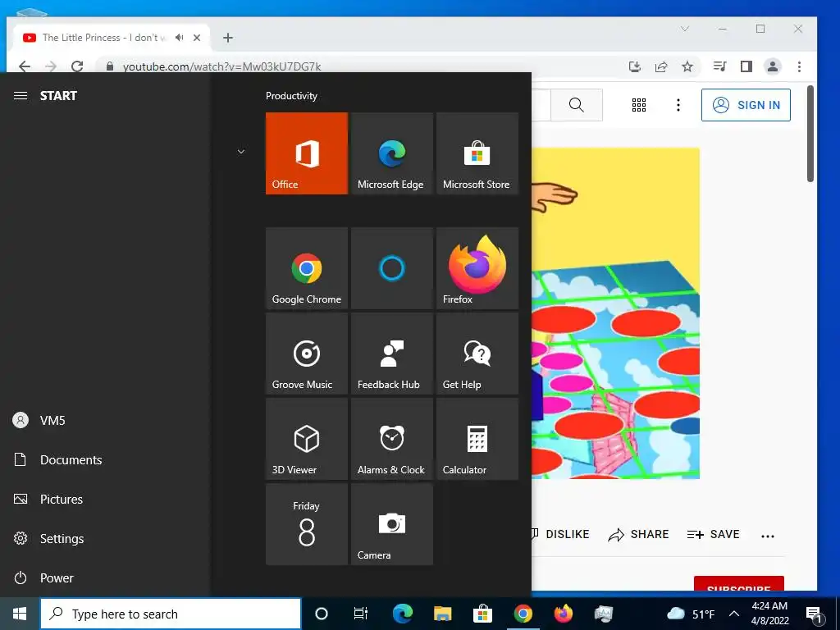Image resolution: width=840 pixels, height=630 pixels.
Task: Go back in Chrome
Action: pyautogui.click(x=24, y=66)
